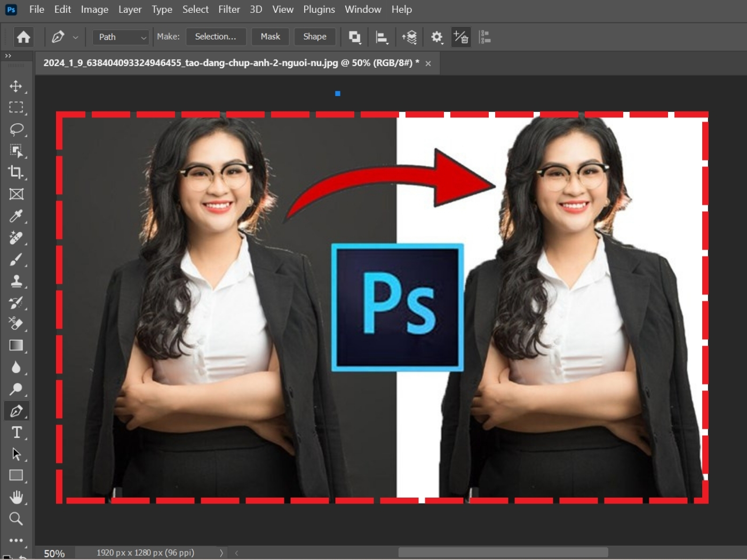The width and height of the screenshot is (747, 560).
Task: Click the Align Edges icon
Action: (x=485, y=37)
